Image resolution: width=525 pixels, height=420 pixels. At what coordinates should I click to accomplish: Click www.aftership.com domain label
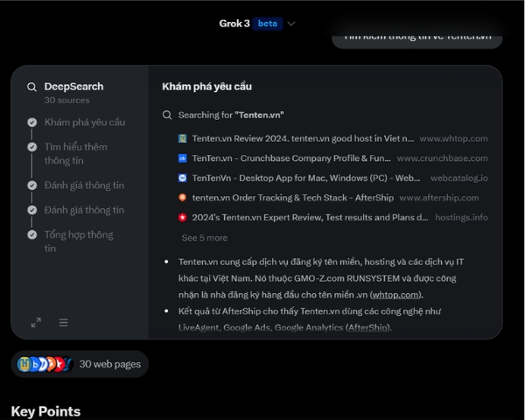tap(439, 198)
